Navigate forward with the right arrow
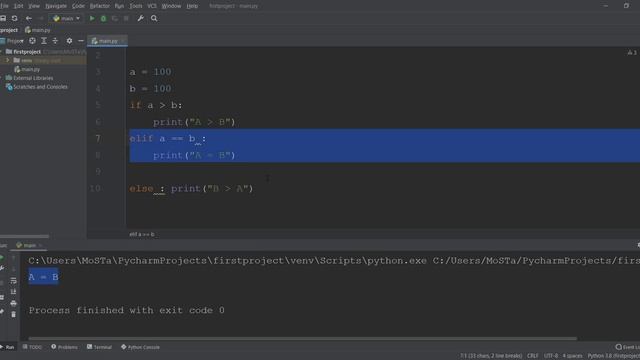Screen dimensions: 640x360 [40, 18]
